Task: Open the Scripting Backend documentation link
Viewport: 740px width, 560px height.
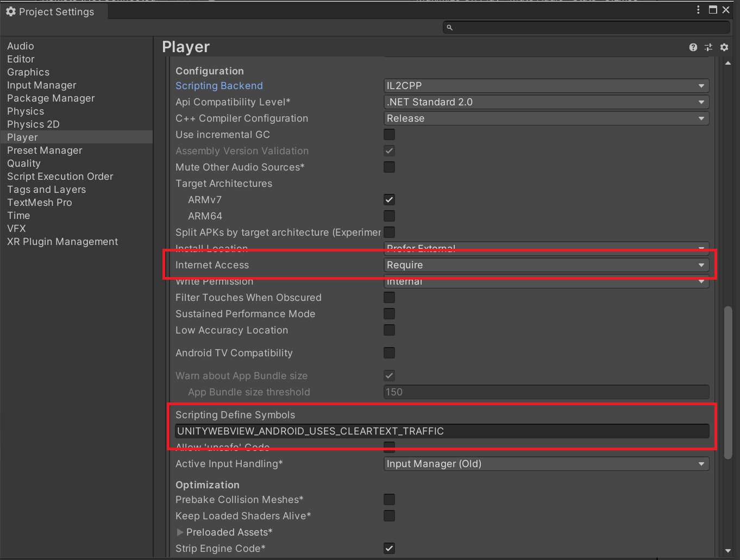Action: coord(219,85)
